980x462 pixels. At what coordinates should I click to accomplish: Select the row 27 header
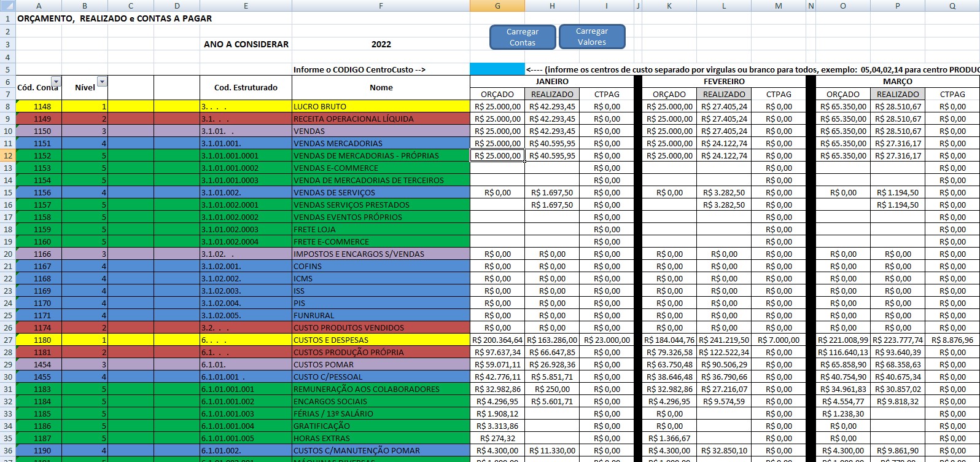pyautogui.click(x=7, y=340)
